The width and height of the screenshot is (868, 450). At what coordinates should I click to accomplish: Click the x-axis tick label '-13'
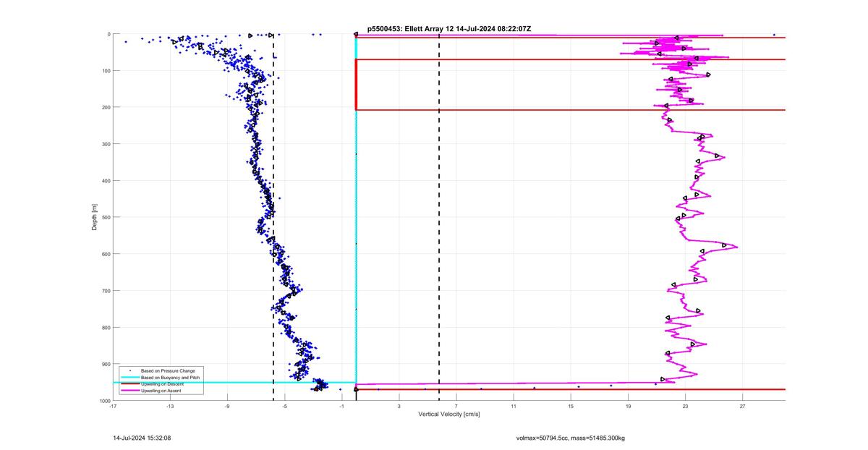[170, 406]
